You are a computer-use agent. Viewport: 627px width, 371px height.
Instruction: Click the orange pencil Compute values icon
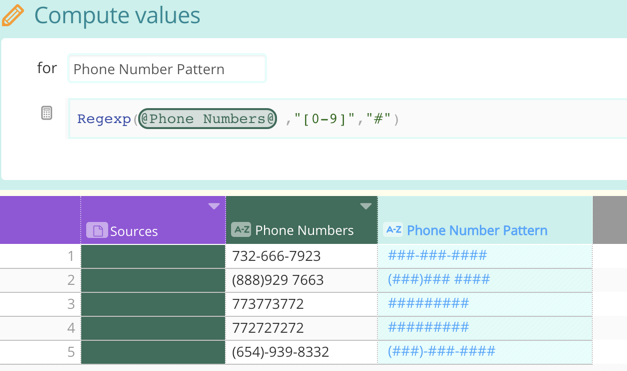pyautogui.click(x=12, y=15)
